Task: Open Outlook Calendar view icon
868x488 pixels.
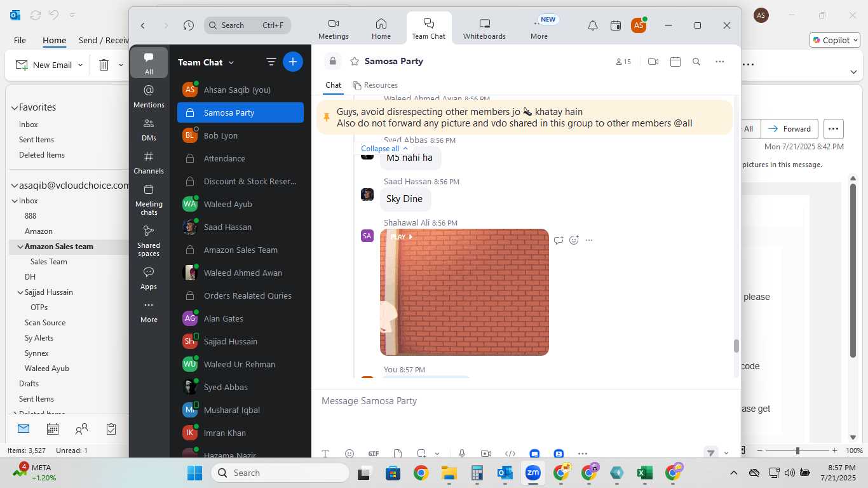Action: (x=53, y=430)
